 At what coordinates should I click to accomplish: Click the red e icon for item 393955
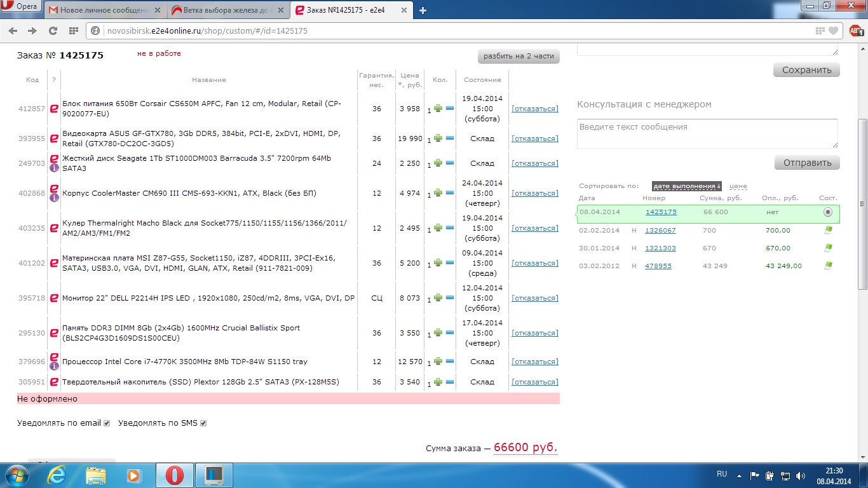coord(54,139)
